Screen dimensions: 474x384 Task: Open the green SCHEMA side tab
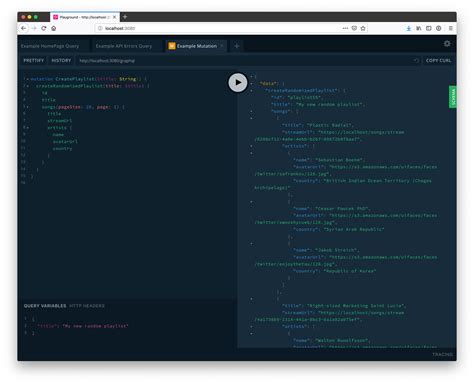point(453,97)
